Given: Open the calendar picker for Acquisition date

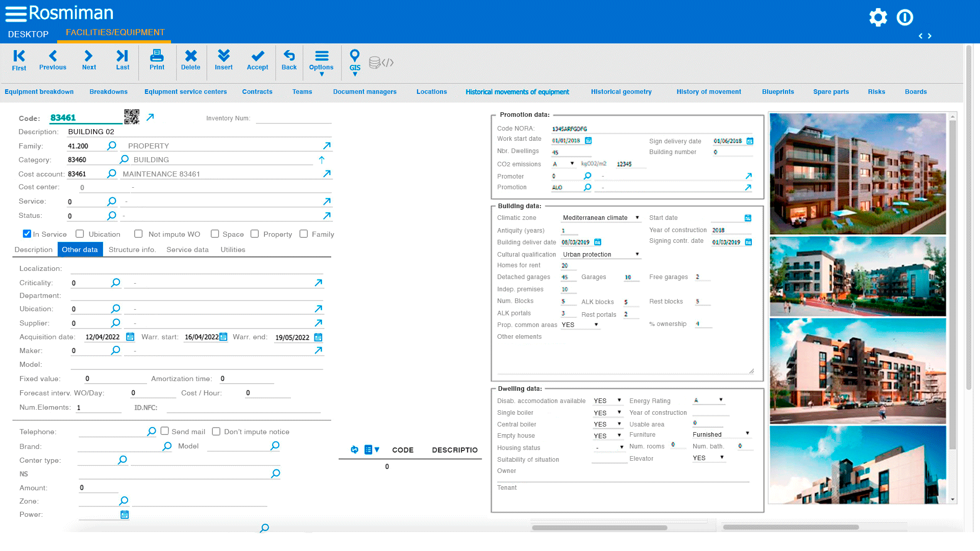Looking at the screenshot, I should (x=131, y=337).
